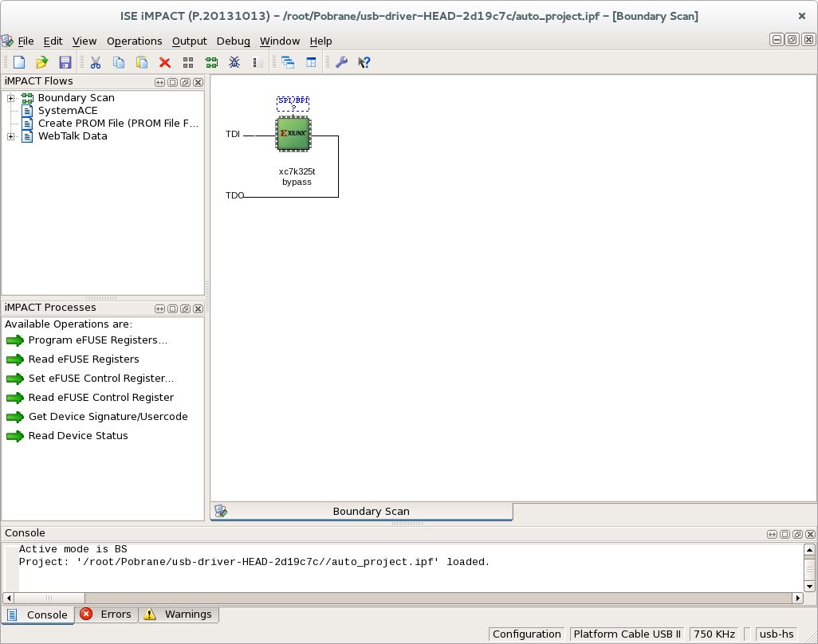Open the View menu
This screenshot has width=818, height=644.
tap(85, 41)
